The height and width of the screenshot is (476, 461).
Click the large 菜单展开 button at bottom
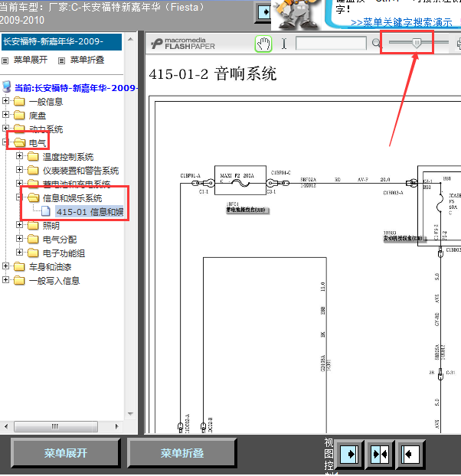pos(66,453)
